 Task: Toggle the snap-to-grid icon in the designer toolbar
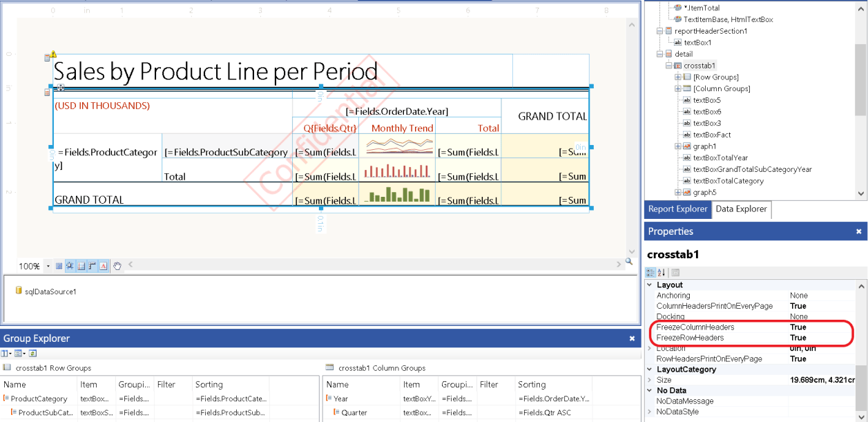click(x=70, y=265)
